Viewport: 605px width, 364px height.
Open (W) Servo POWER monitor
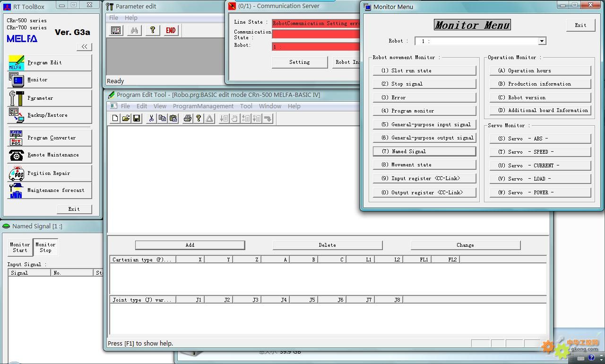540,192
